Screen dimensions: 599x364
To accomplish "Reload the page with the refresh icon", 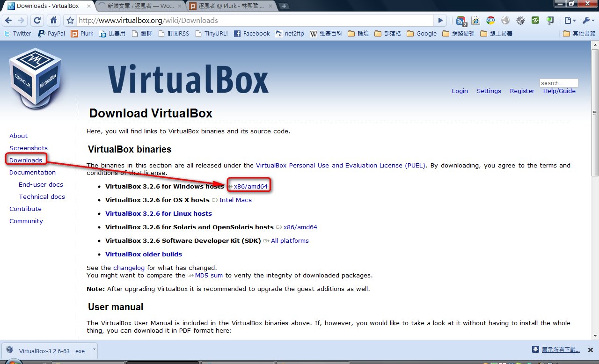I will point(37,21).
